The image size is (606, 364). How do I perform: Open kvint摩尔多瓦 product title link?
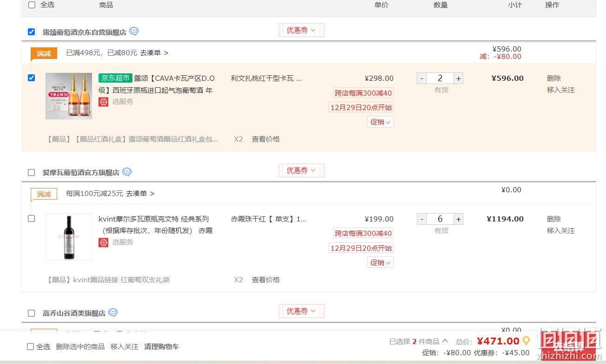point(156,225)
